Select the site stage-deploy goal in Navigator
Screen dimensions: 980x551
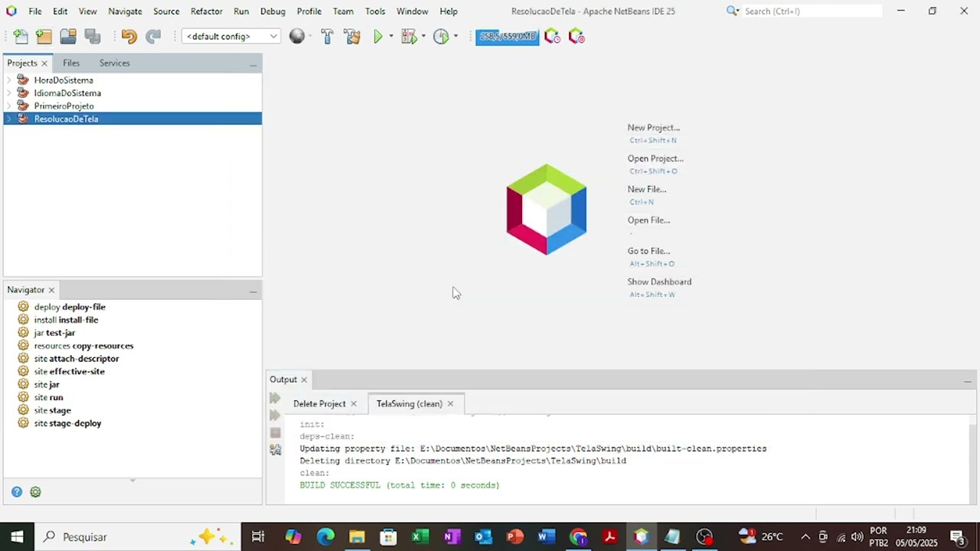[x=67, y=423]
